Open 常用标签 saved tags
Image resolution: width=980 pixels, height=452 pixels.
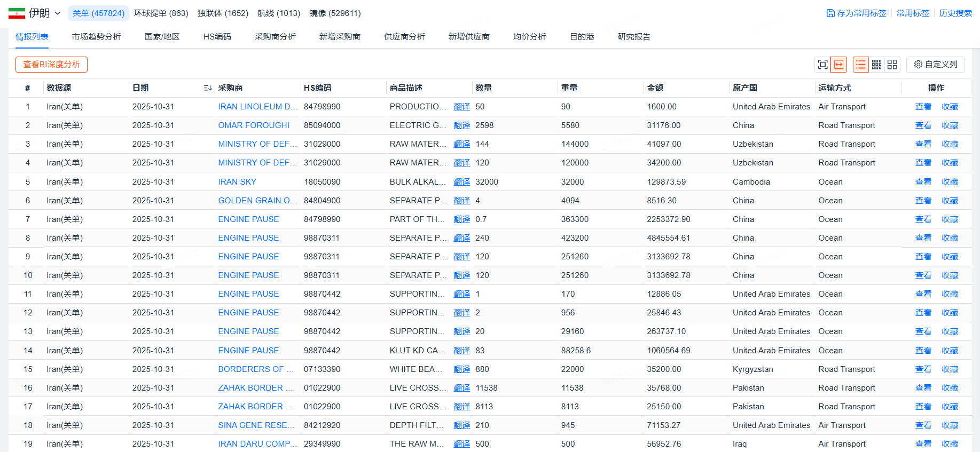pos(912,13)
